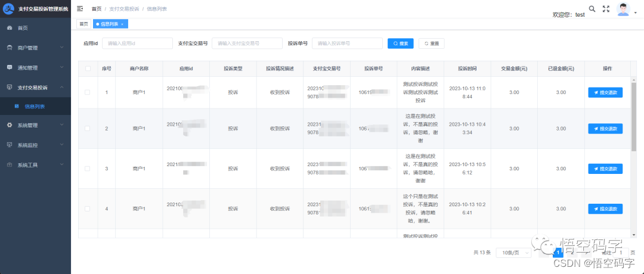Screen dimensions: 644x274
Task: Click 提交退款 for row 3
Action: 605,169
